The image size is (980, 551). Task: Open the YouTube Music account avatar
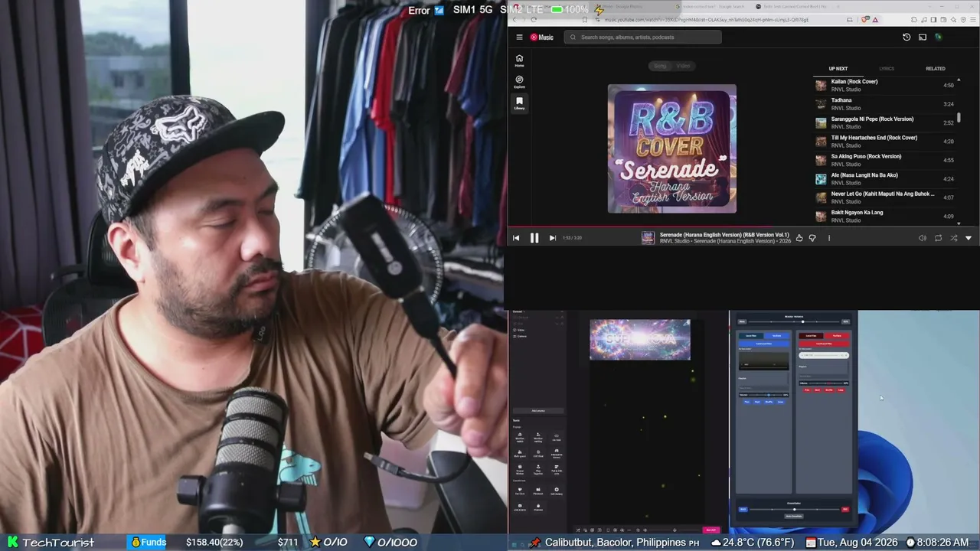[x=938, y=37]
